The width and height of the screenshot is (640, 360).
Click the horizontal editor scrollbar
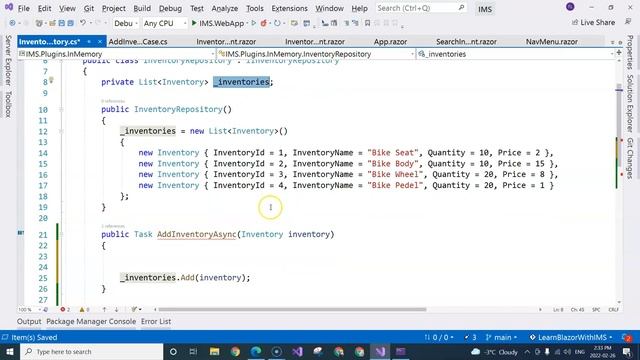(292, 309)
